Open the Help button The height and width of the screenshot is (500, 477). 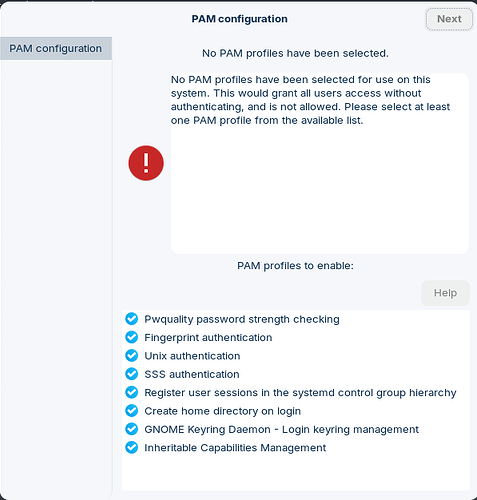coord(445,293)
